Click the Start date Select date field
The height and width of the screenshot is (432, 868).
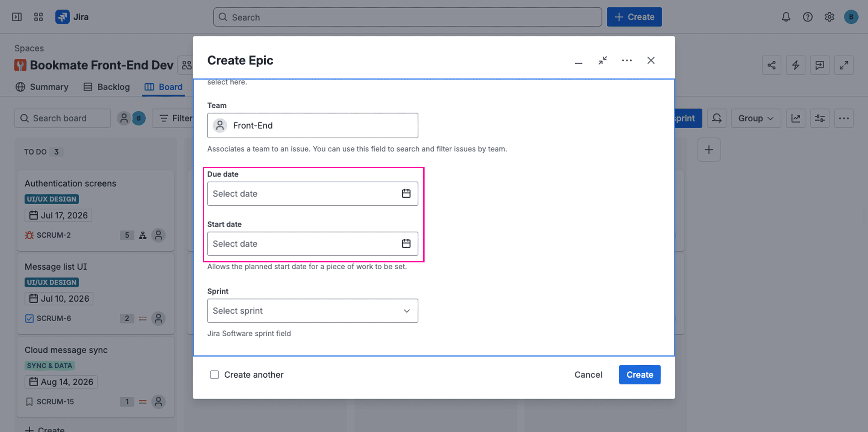point(313,243)
